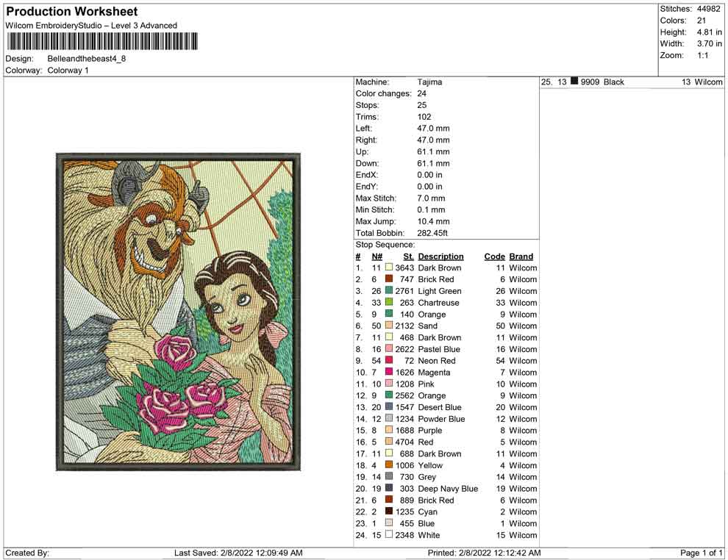Select the Black swatch in stop 25
Viewport: 728px width, 560px height.
point(574,81)
